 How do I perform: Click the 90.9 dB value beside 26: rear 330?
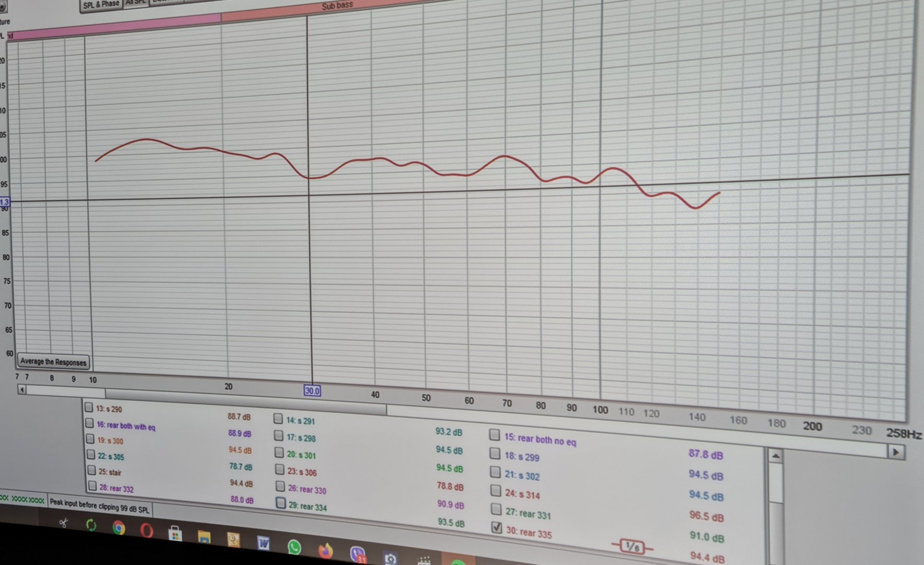(451, 505)
